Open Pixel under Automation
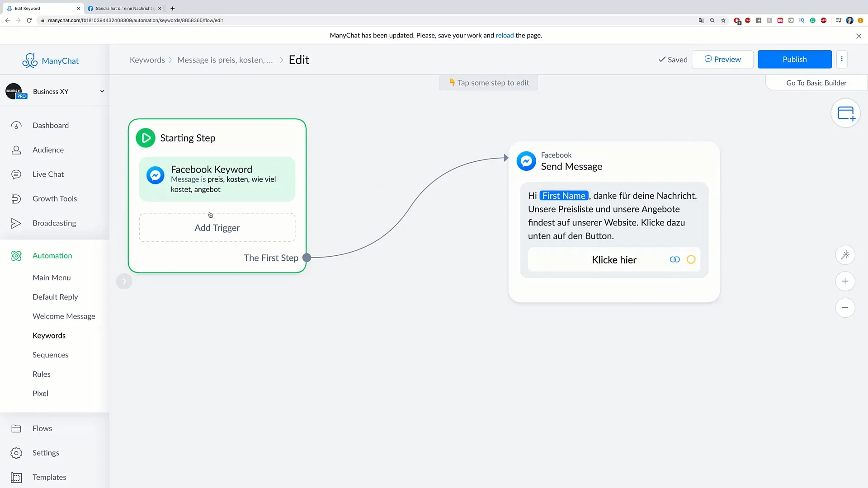Image resolution: width=868 pixels, height=488 pixels. [x=40, y=394]
